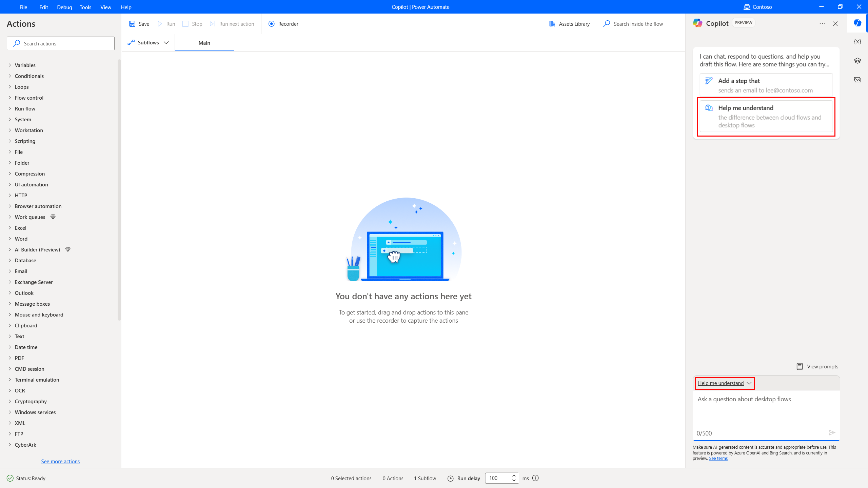Close the Copilot panel
The height and width of the screenshot is (488, 868).
[x=835, y=24]
